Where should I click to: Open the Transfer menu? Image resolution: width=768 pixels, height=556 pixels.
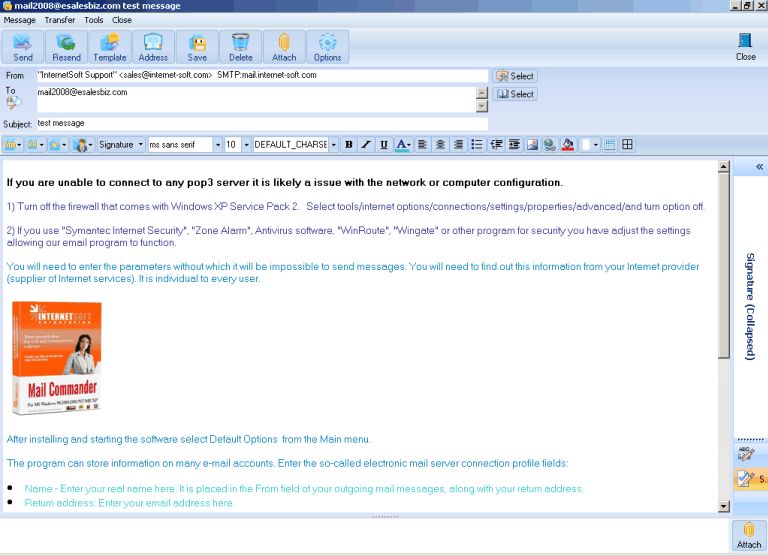60,20
